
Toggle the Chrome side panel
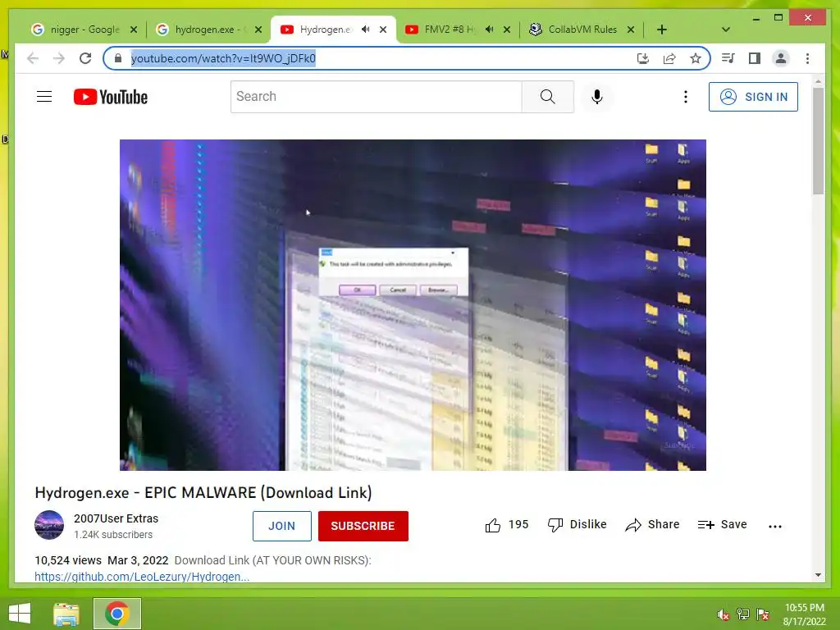pos(755,58)
